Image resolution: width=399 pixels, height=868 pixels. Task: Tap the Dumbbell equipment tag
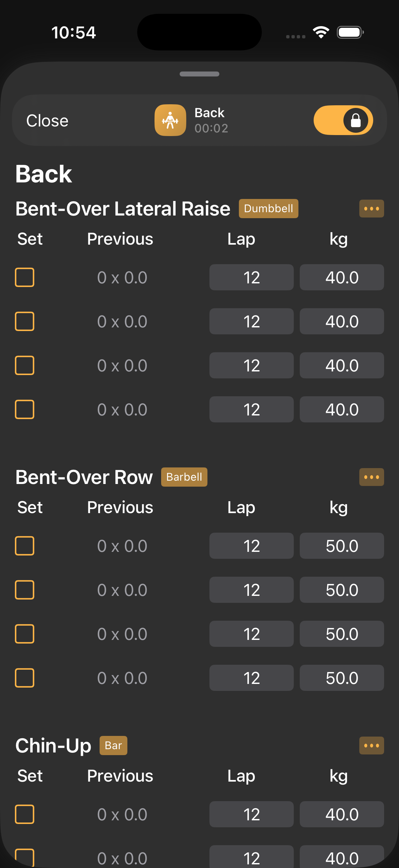tap(268, 209)
